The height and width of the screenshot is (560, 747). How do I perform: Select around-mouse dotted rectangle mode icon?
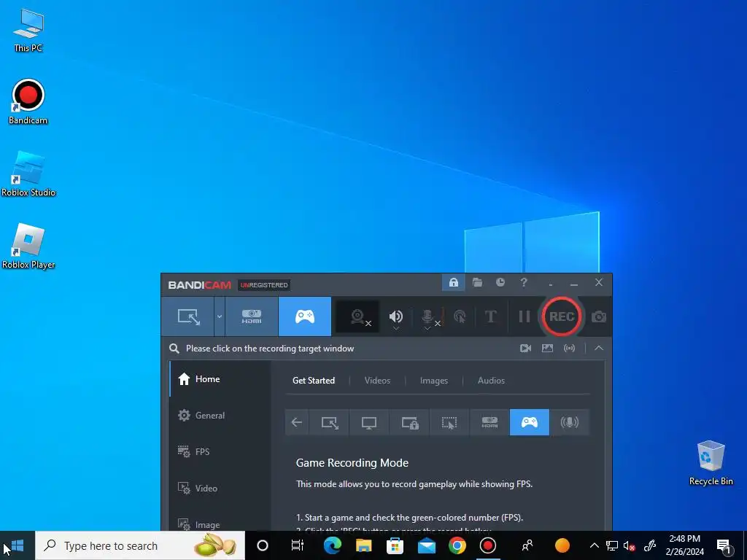pyautogui.click(x=449, y=422)
